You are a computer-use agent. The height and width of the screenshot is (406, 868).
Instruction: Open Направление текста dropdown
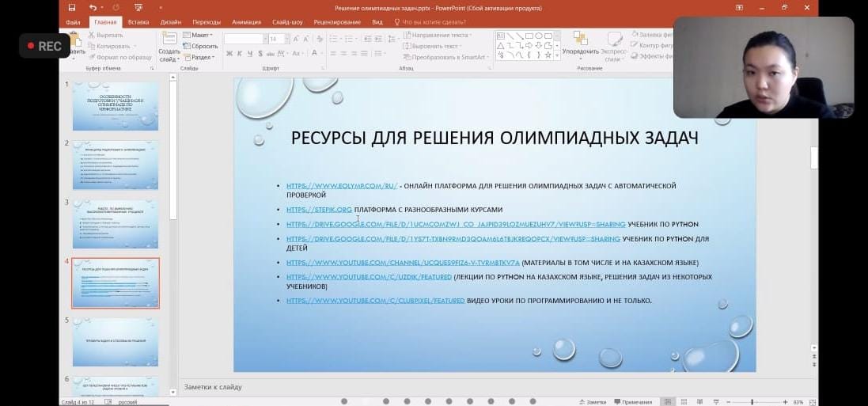(x=438, y=35)
